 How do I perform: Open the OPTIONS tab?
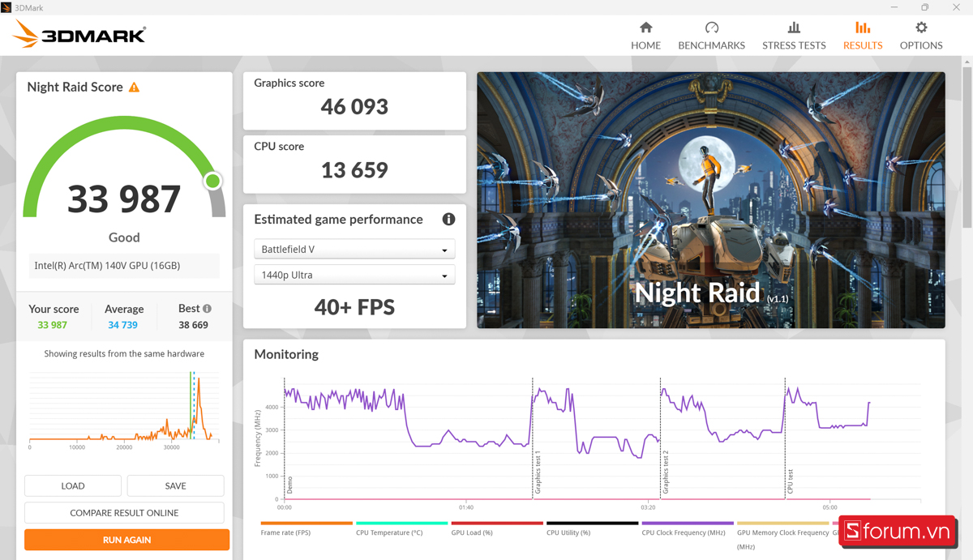coord(921,36)
